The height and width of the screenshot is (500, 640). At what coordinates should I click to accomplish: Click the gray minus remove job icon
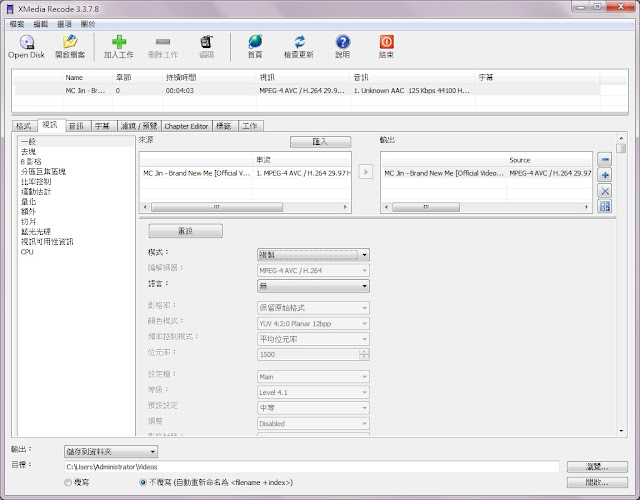pos(162,42)
